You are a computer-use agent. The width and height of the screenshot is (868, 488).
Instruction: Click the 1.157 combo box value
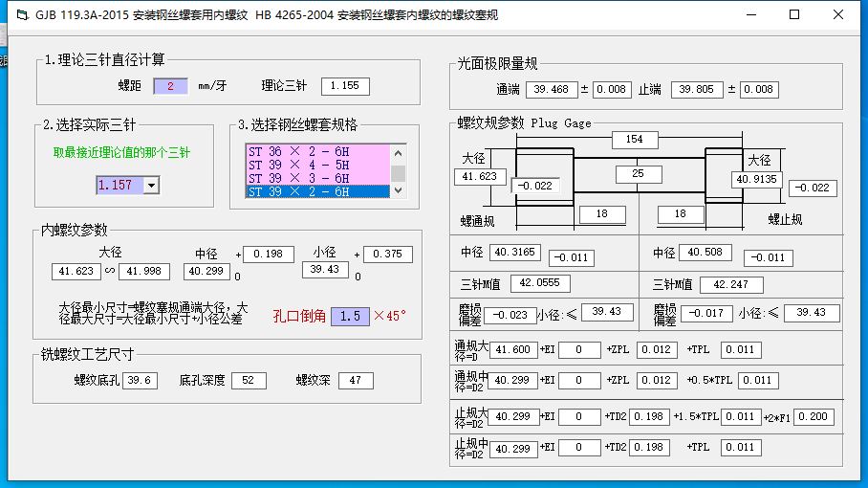click(119, 185)
